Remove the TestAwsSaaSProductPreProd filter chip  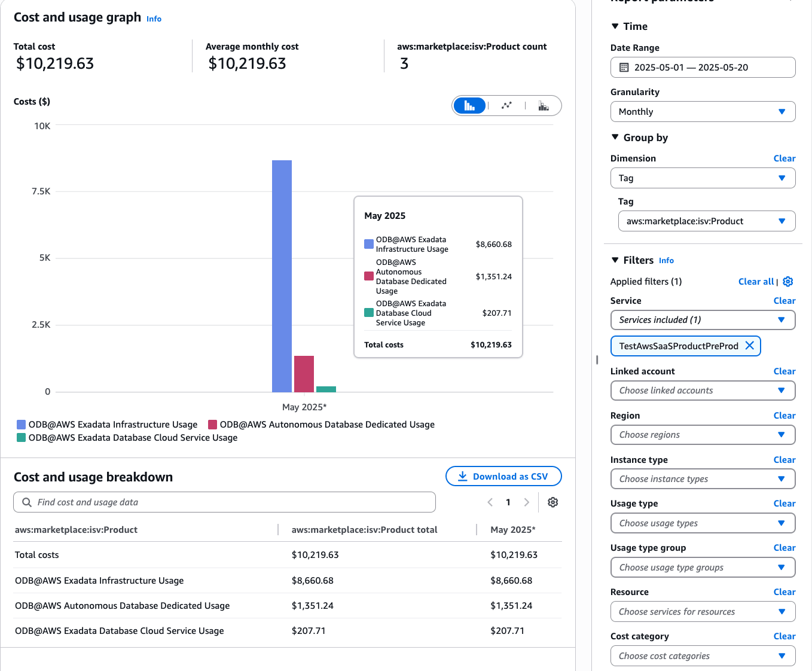coord(750,346)
